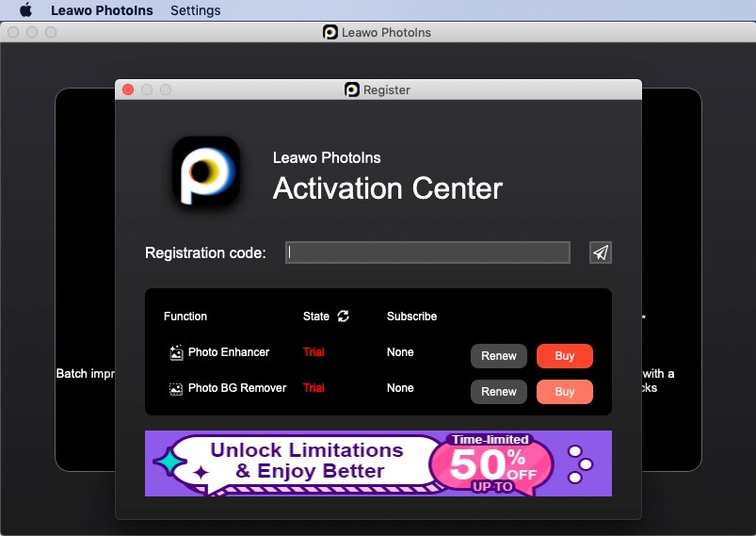This screenshot has height=536, width=756.
Task: Open the Settings menu
Action: [195, 10]
